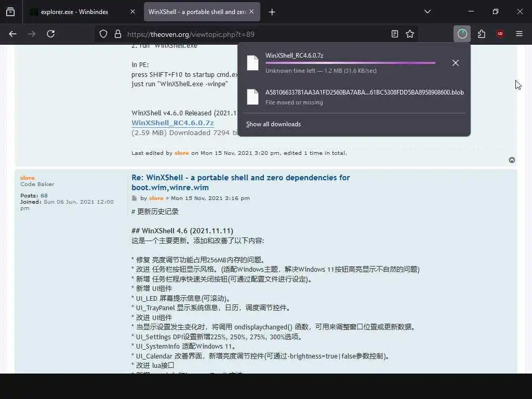Open tracking protection shield info
Image resolution: width=532 pixels, height=399 pixels.
coord(103,34)
